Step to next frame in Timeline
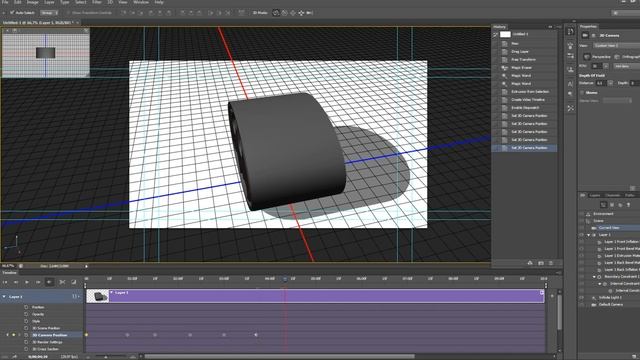Screen dimensions: 640x360 point(38,282)
